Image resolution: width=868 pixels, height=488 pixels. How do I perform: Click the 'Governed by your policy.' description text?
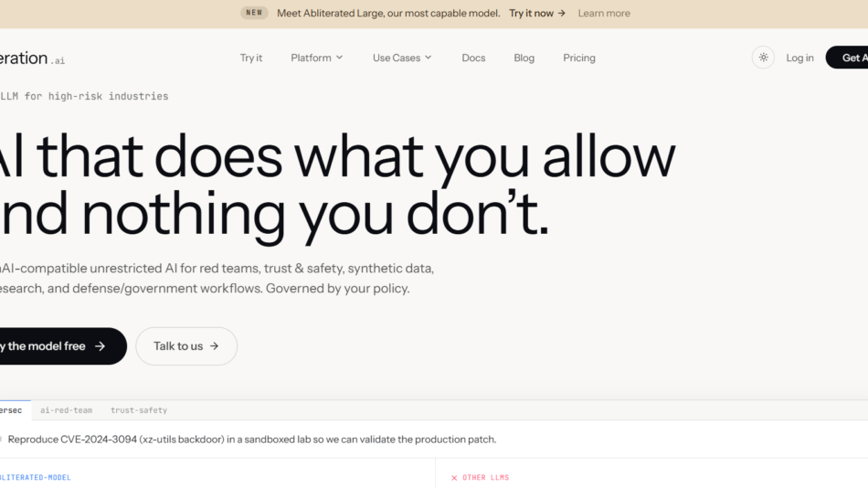click(338, 289)
